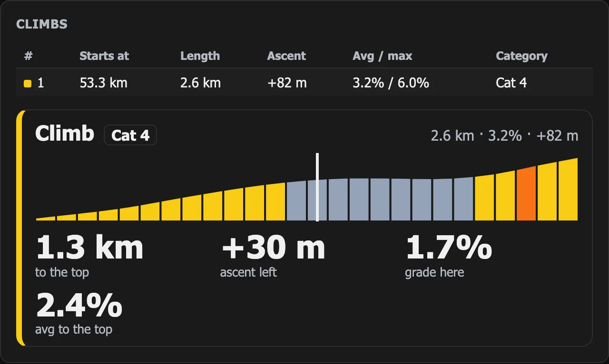609x364 pixels.
Task: Click the +30 m ascent left value
Action: coord(273,248)
